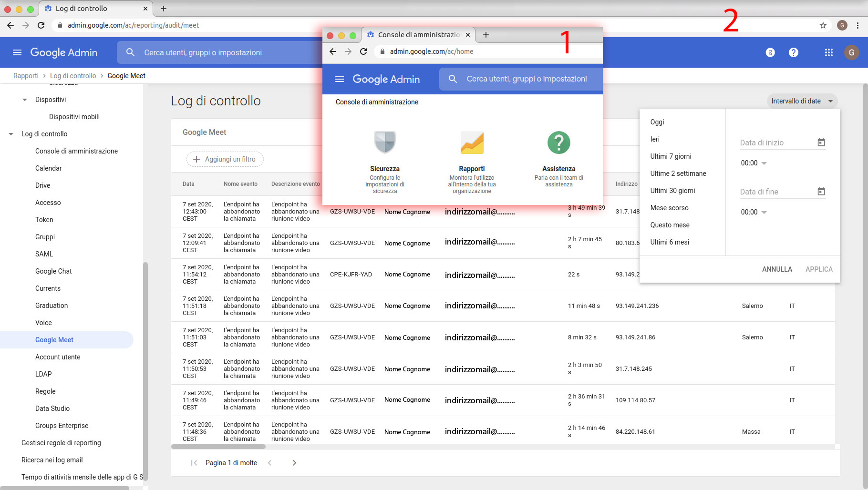The image size is (868, 490).
Task: Open Ricerca nei log email
Action: (52, 460)
